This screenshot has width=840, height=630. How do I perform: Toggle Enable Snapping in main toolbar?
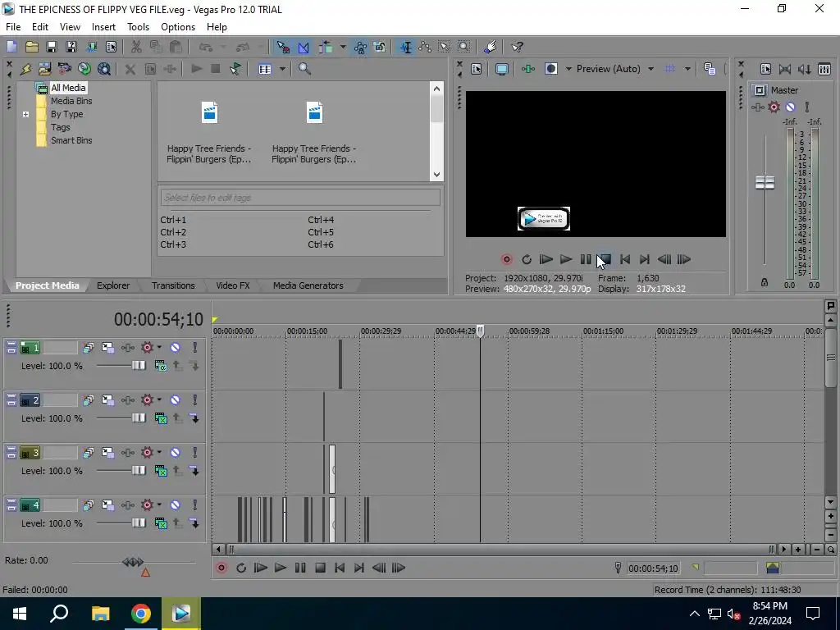pos(283,47)
